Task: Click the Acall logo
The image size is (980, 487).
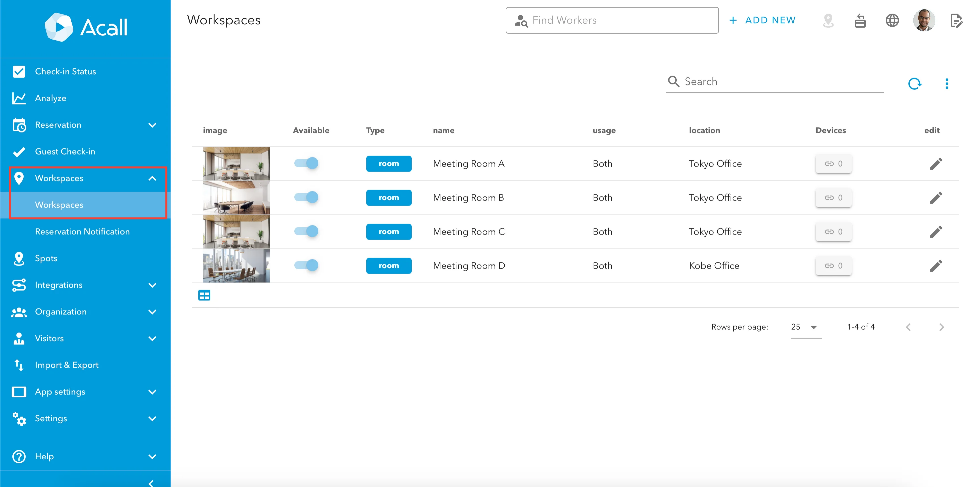Action: pyautogui.click(x=86, y=27)
